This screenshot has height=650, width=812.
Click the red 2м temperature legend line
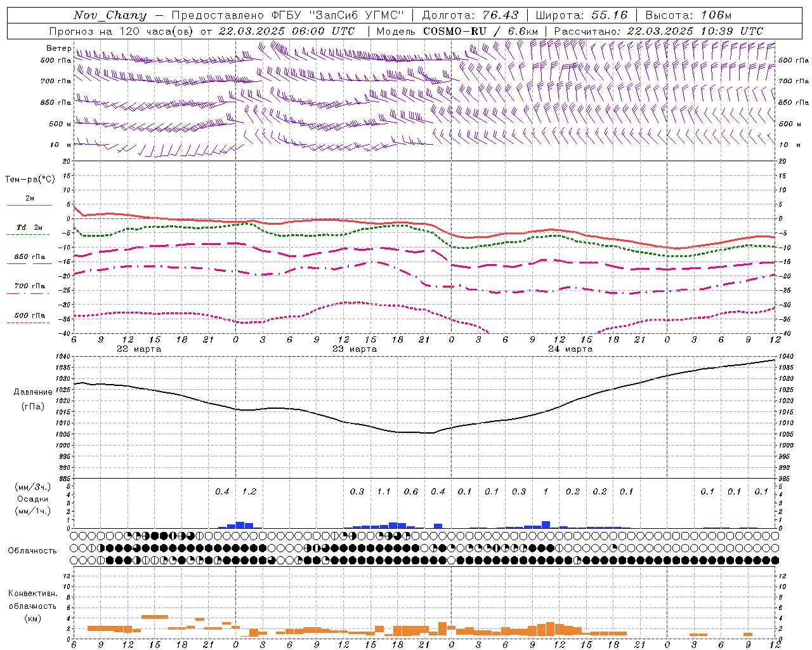click(x=29, y=205)
